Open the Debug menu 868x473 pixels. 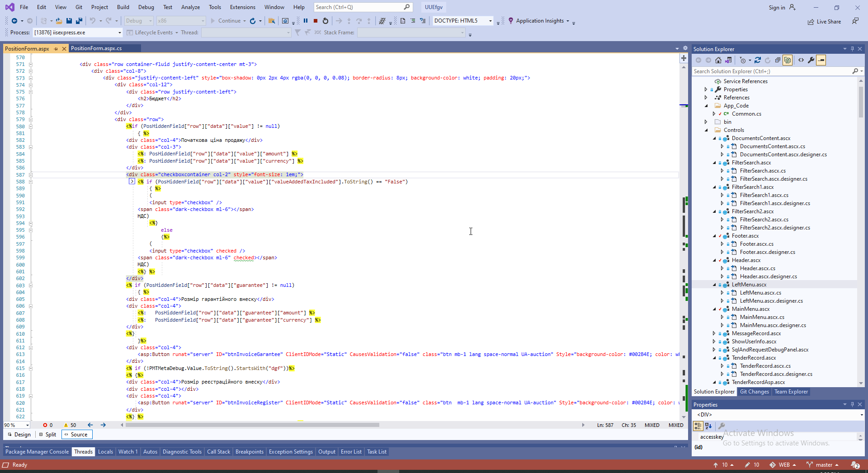[x=146, y=7]
